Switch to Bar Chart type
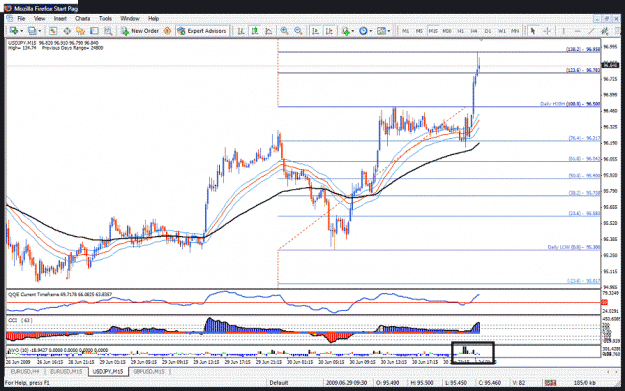 241,31
